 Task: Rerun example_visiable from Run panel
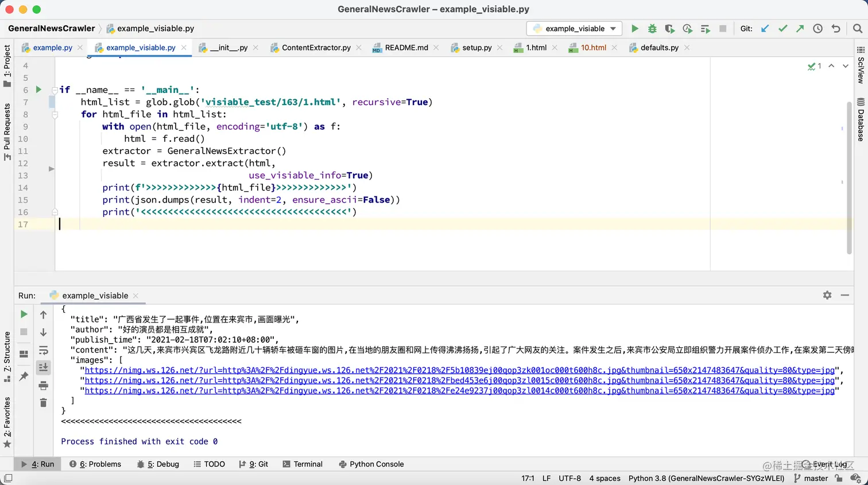[24, 314]
